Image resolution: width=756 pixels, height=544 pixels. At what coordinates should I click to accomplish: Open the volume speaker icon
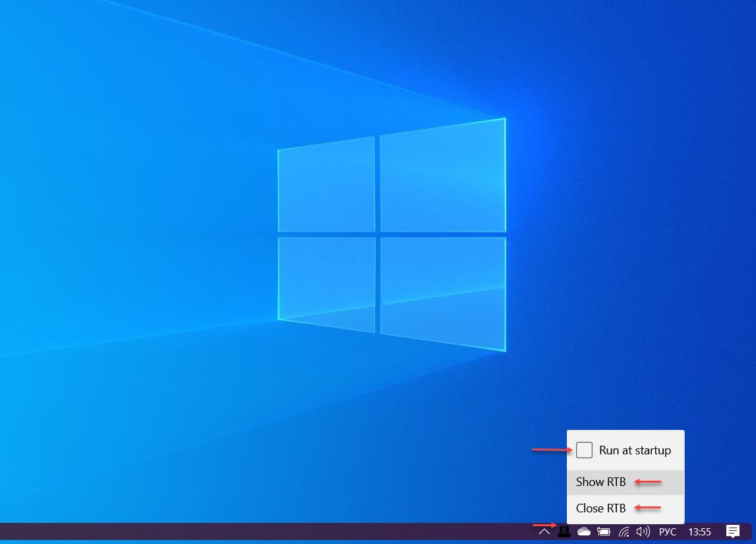point(643,531)
